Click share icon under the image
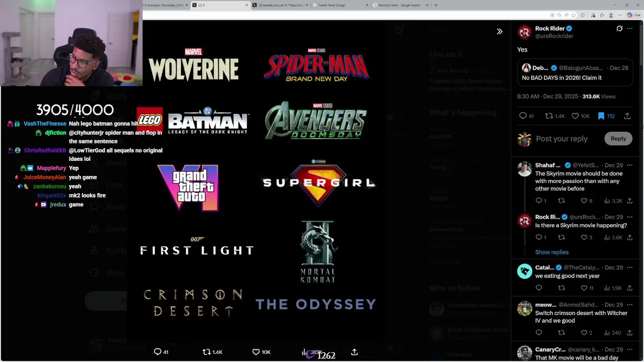The width and height of the screenshot is (644, 362). (354, 352)
